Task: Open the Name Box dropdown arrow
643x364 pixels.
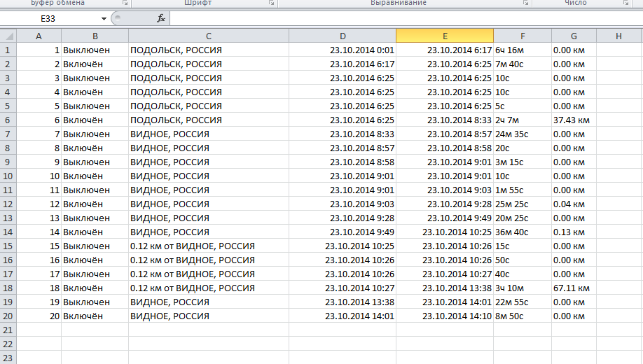Action: tap(104, 18)
